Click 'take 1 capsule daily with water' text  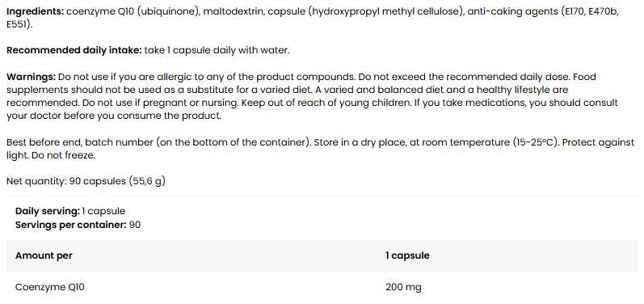[216, 50]
